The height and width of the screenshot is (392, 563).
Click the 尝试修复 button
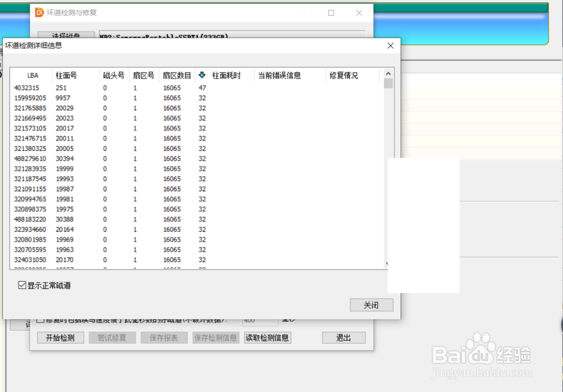tap(112, 337)
